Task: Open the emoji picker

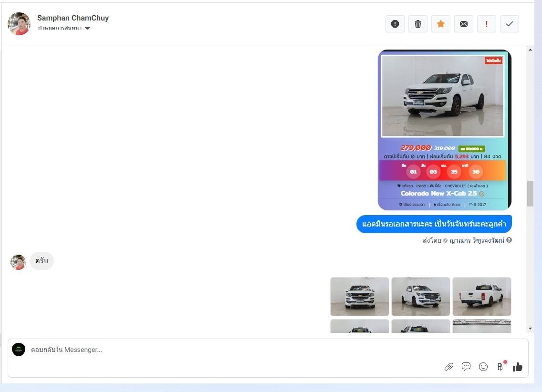Action: point(483,367)
